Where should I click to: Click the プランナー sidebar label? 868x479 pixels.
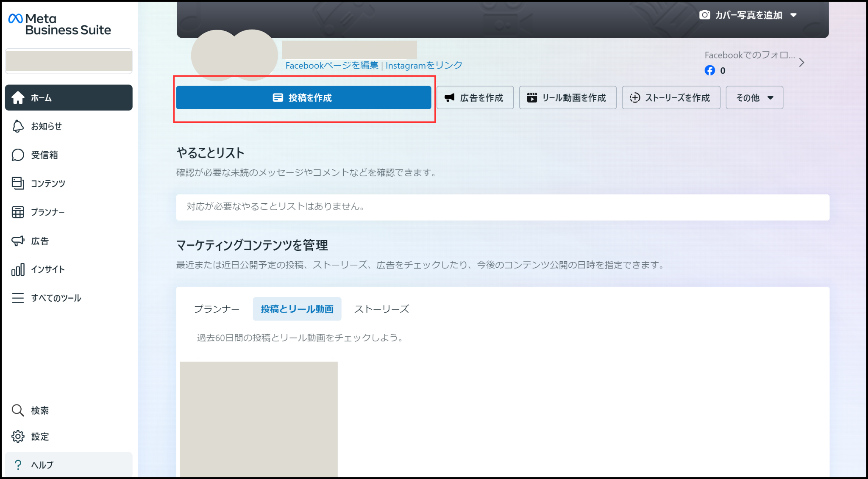[48, 212]
